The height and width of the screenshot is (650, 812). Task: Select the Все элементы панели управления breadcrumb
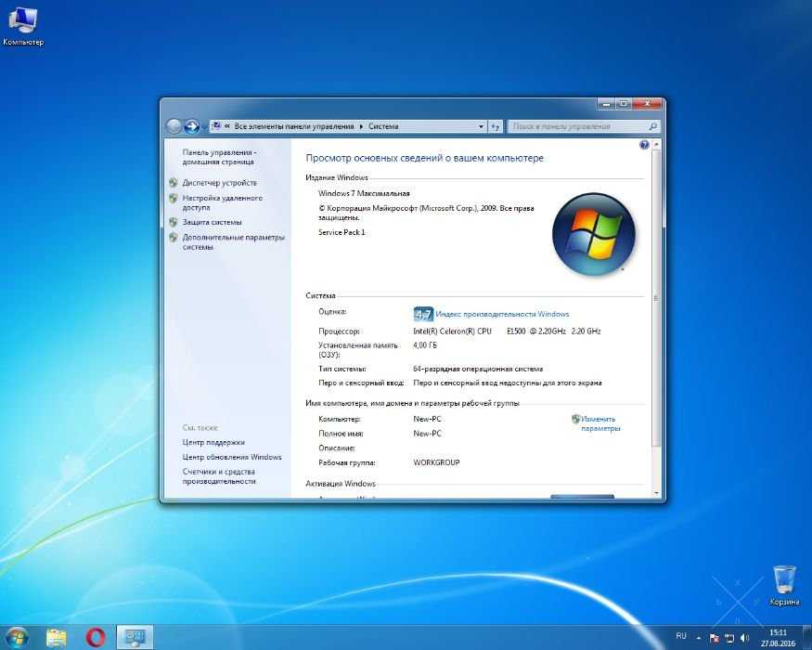[x=293, y=126]
